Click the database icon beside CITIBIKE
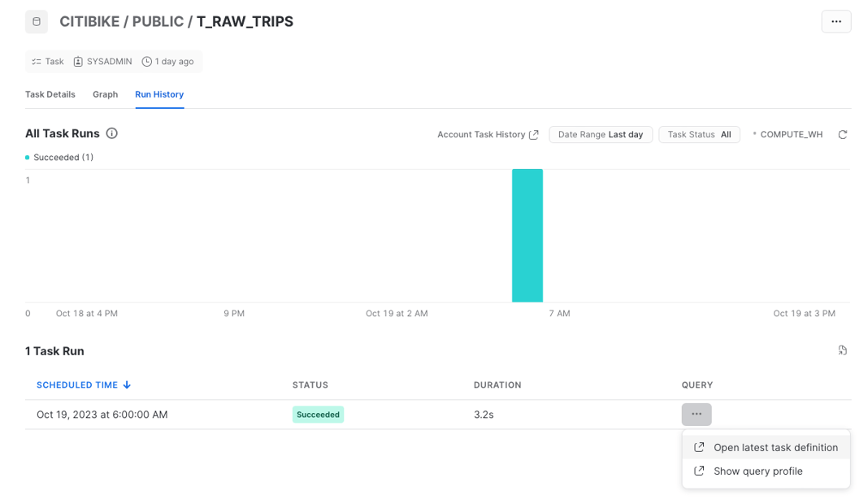 pyautogui.click(x=37, y=22)
